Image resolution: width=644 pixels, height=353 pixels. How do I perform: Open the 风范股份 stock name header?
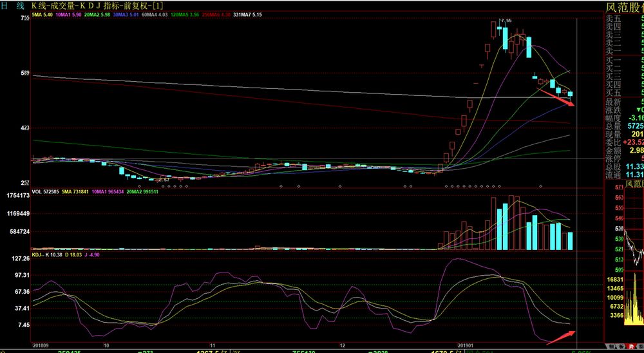coord(625,7)
